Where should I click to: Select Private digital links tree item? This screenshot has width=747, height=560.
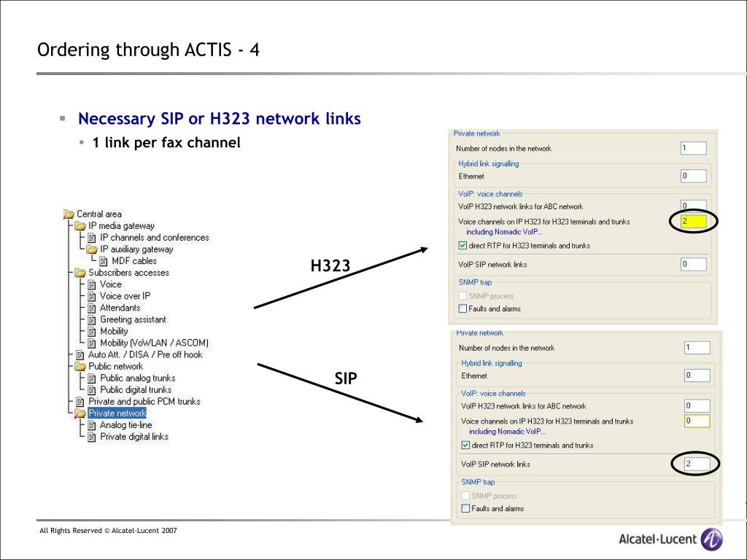[134, 437]
